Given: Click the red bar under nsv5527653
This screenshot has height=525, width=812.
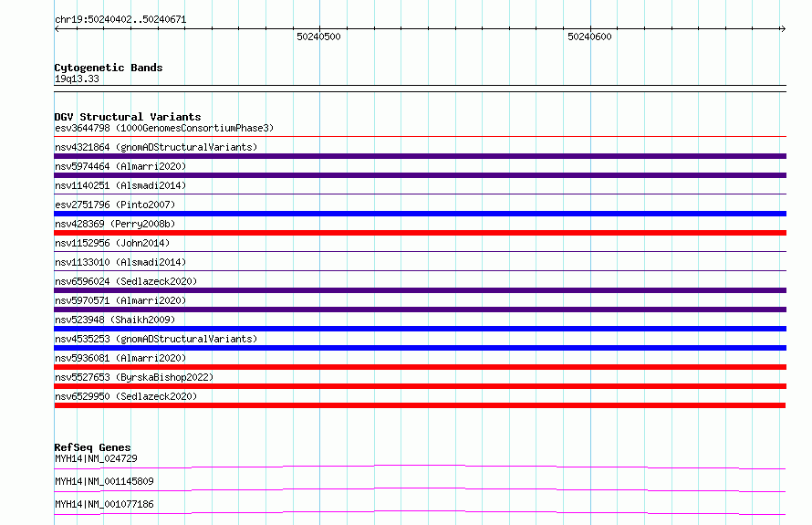Looking at the screenshot, I should (420, 386).
